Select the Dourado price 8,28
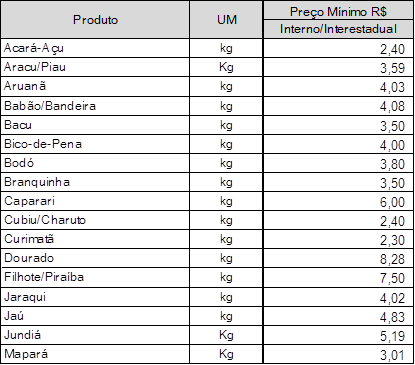 [x=392, y=259]
